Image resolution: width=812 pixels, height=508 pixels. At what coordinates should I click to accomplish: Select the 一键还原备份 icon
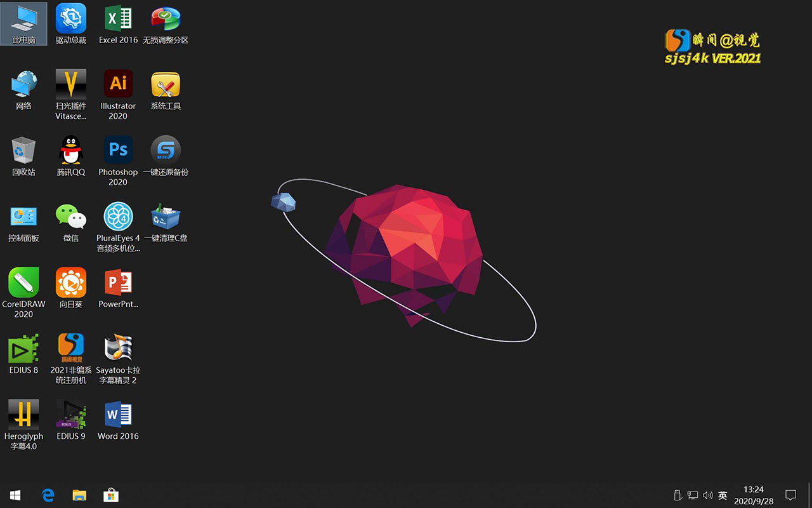[x=166, y=156]
